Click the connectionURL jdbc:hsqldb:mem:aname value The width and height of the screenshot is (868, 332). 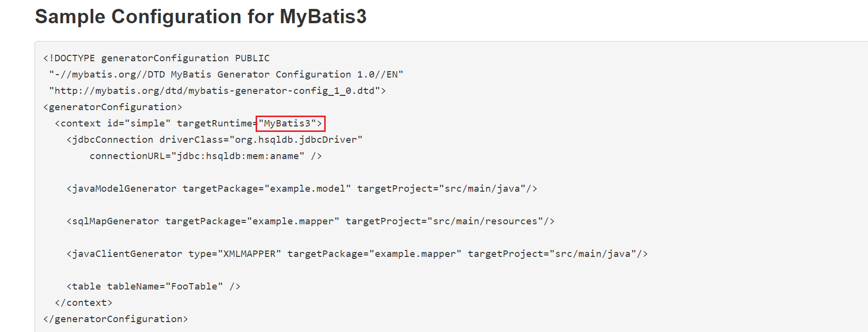coord(238,156)
